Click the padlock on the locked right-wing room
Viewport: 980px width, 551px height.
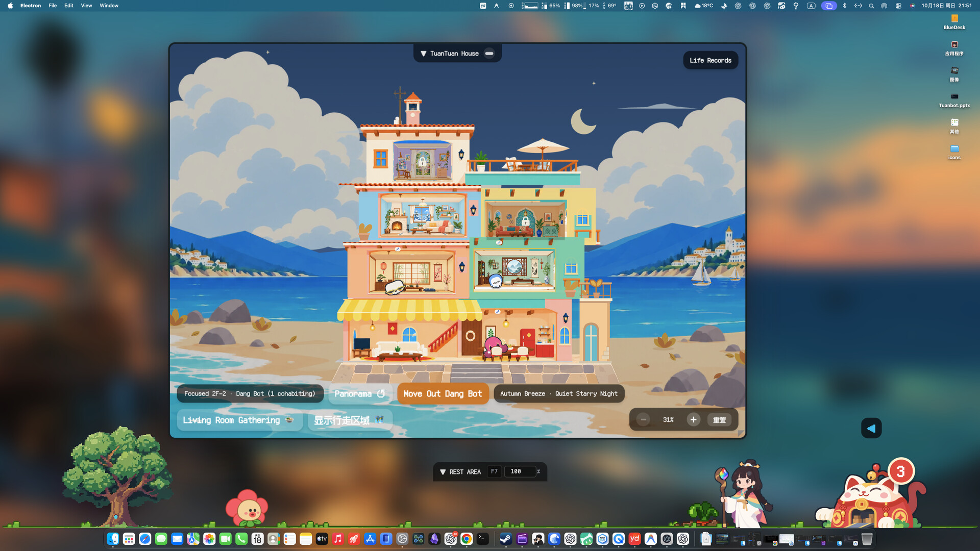coord(525,221)
